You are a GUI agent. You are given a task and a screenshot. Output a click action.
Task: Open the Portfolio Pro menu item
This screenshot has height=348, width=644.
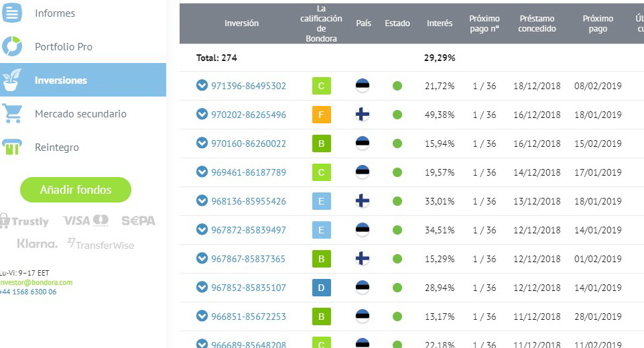pos(64,47)
